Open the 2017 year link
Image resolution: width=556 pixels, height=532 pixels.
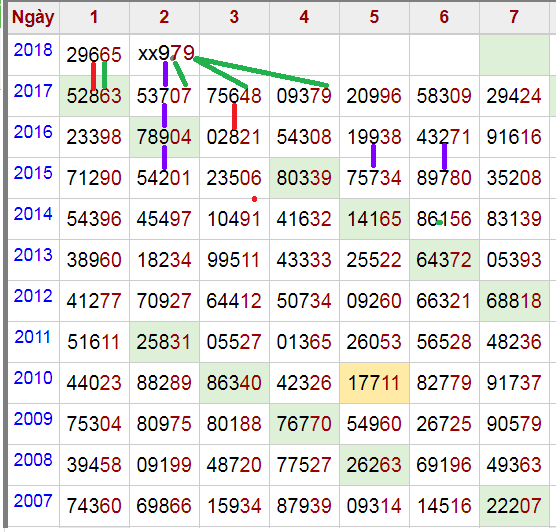pos(33,91)
